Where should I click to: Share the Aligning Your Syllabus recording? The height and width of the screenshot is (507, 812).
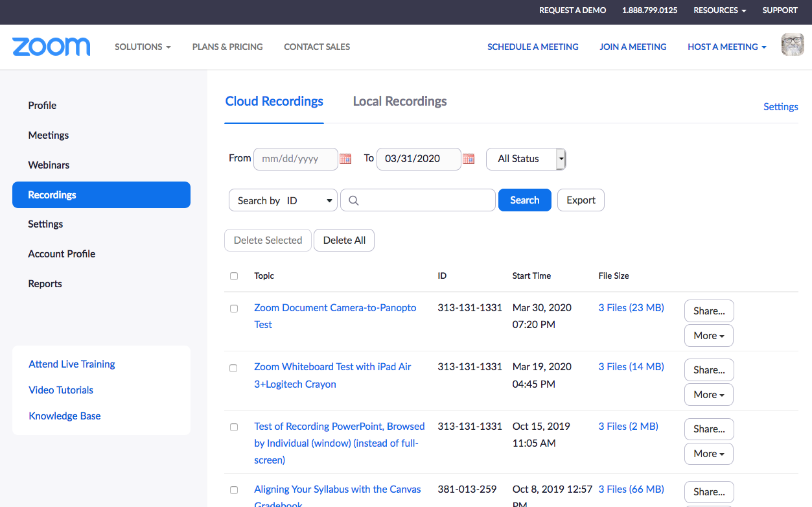point(709,492)
